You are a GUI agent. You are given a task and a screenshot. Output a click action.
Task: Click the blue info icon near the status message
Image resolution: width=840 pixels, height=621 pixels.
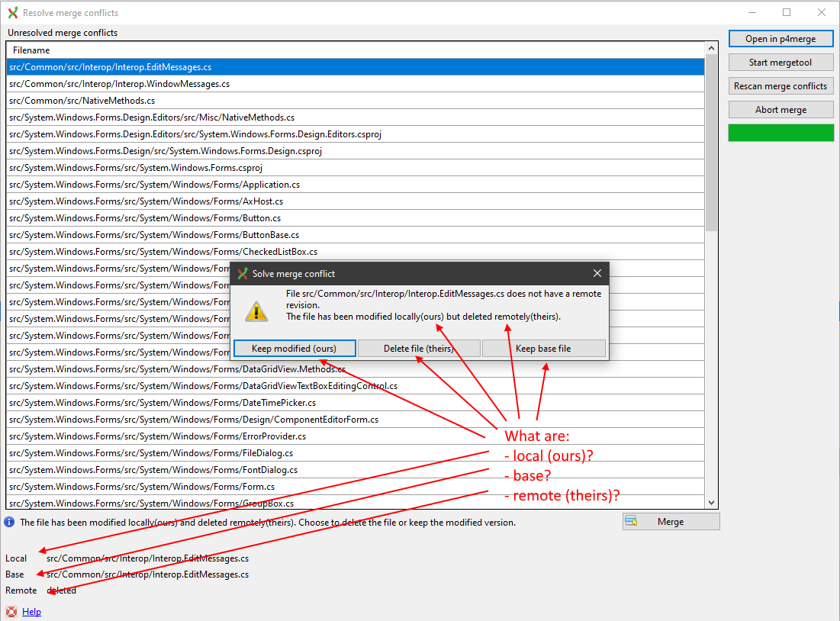[8, 522]
